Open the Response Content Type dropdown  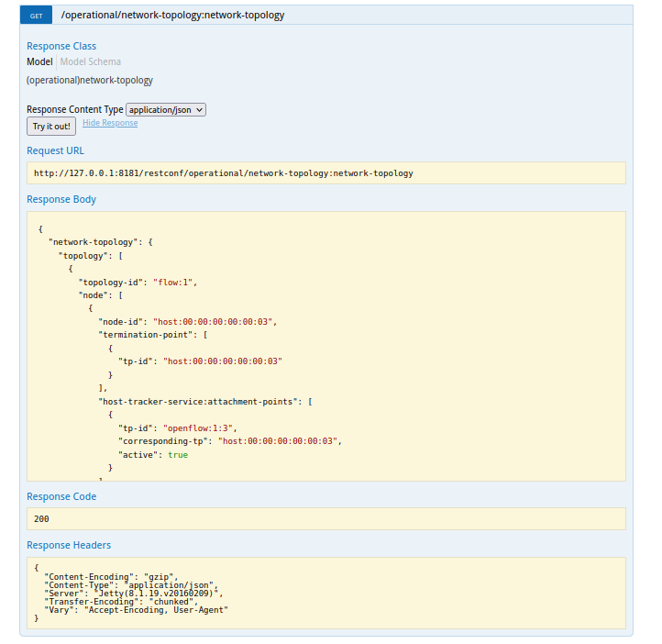(x=166, y=109)
